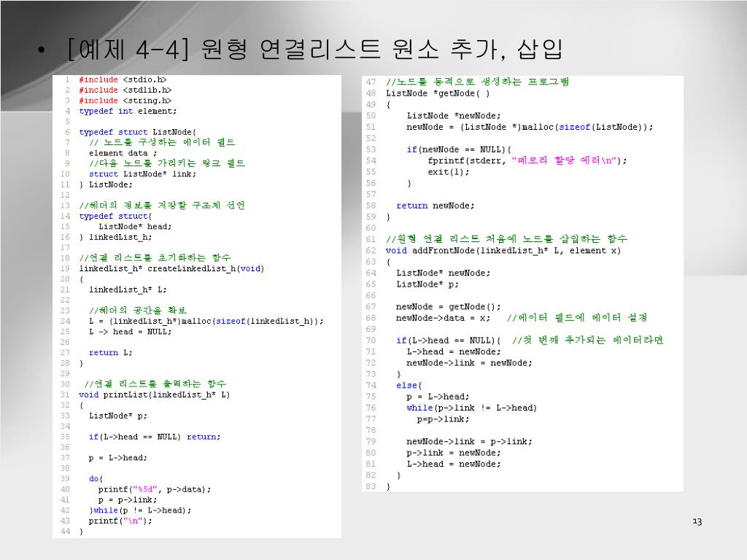
Task: Click the line '#include <stdlib.h>'
Action: click(125, 90)
